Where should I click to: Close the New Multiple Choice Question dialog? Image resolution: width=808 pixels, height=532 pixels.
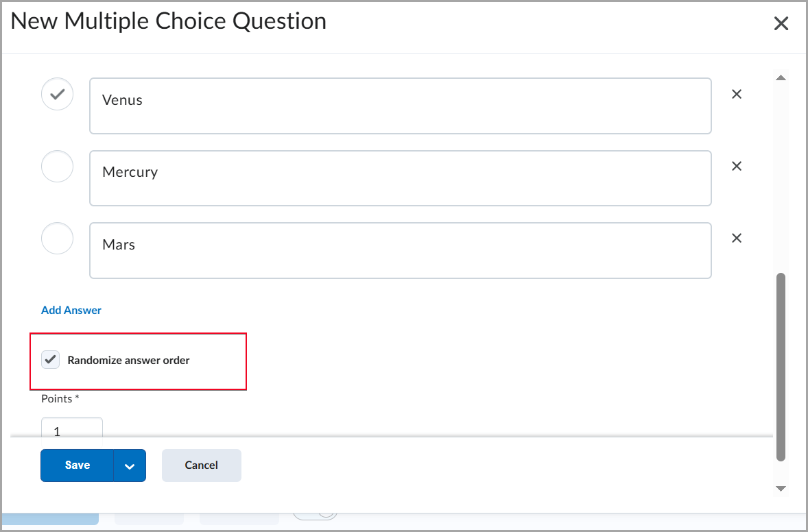781,23
